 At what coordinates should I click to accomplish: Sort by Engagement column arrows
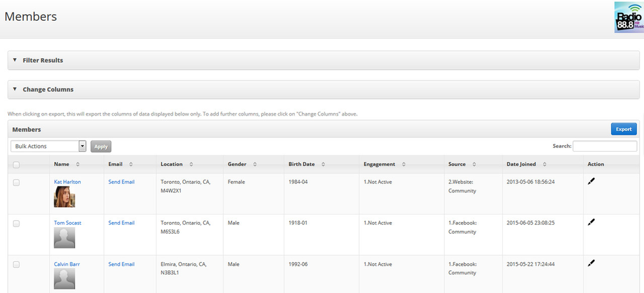[403, 165]
